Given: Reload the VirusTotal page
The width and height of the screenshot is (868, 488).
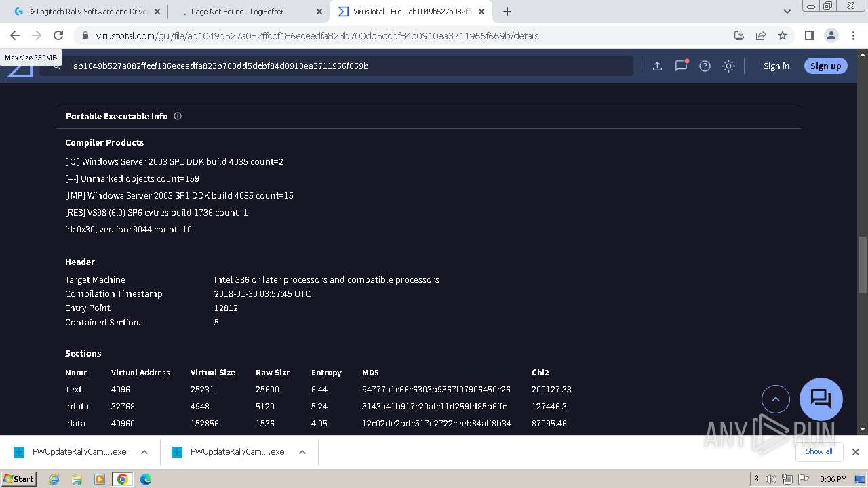Looking at the screenshot, I should [x=58, y=35].
